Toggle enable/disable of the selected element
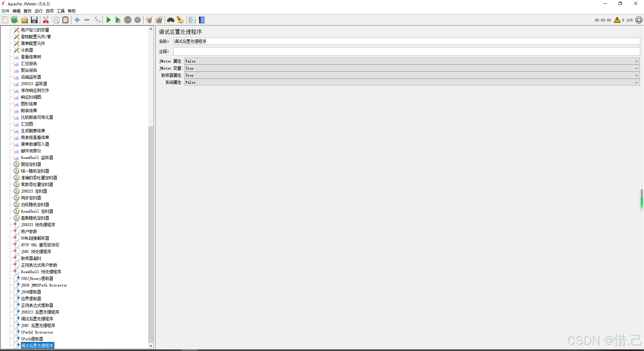The width and height of the screenshot is (644, 351). coord(97,20)
